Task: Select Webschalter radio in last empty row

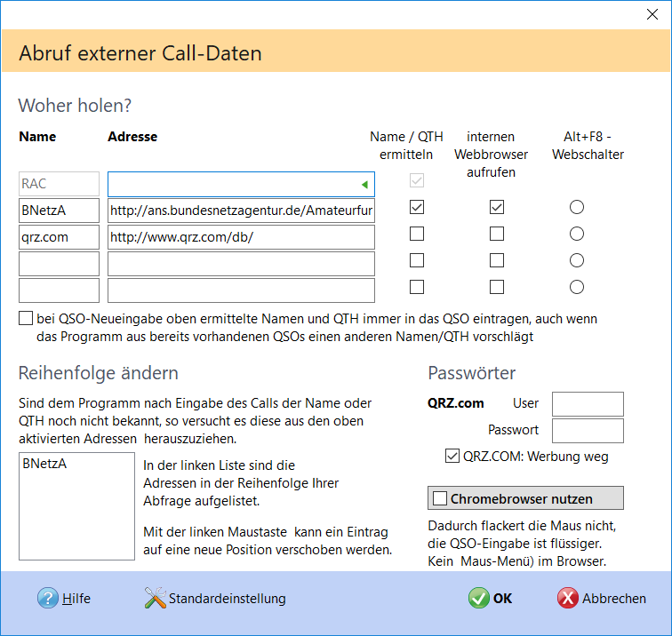Action: [576, 287]
